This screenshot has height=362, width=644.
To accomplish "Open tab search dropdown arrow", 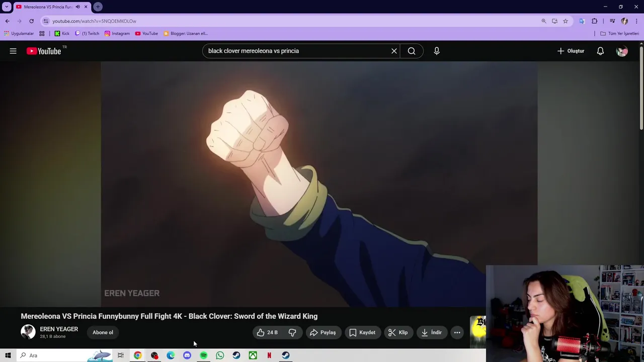I will 7,7.
